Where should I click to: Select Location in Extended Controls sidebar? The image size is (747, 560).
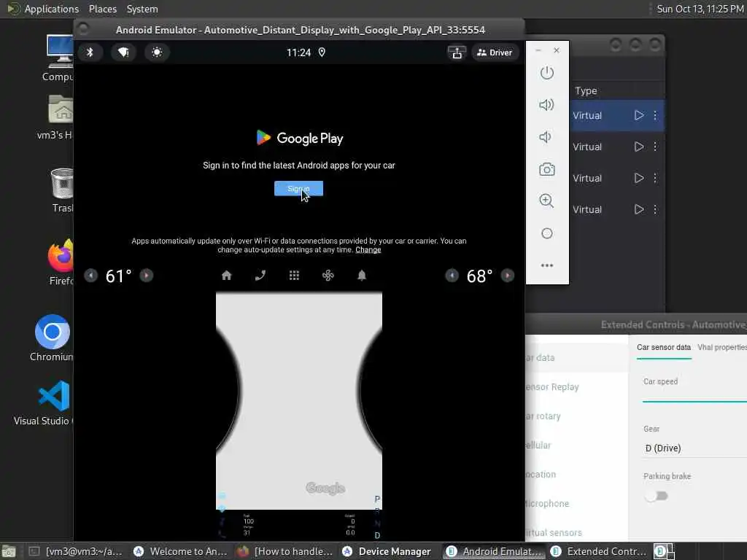tap(576, 474)
